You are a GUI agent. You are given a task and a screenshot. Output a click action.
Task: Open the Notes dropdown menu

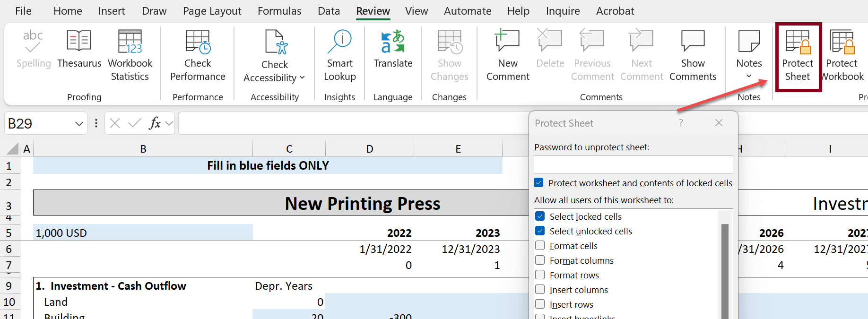tap(749, 76)
